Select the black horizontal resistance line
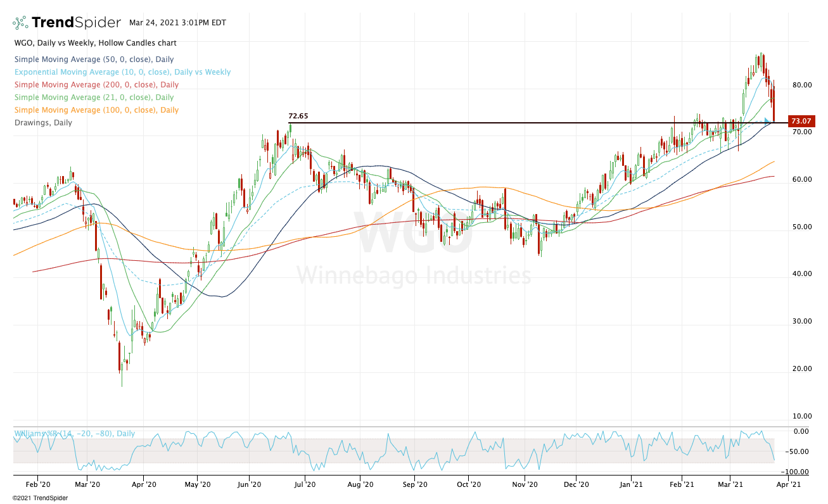This screenshot has height=504, width=828. (507, 123)
